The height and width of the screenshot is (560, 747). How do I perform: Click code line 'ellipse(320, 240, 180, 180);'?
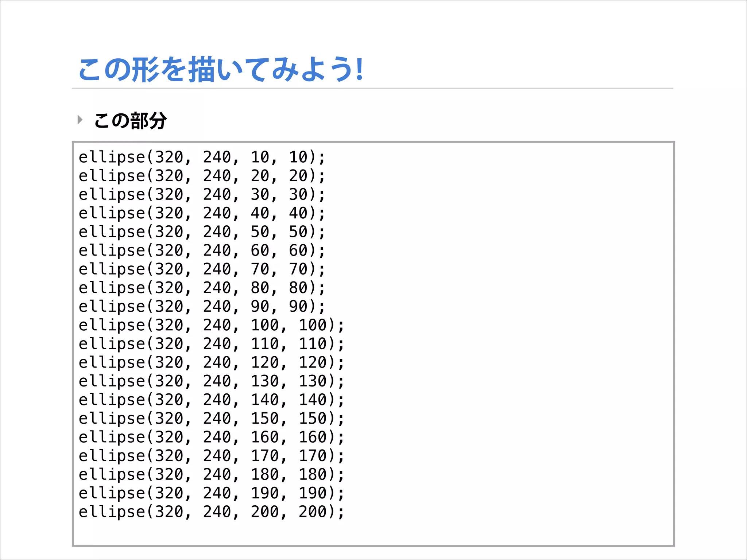tap(212, 475)
